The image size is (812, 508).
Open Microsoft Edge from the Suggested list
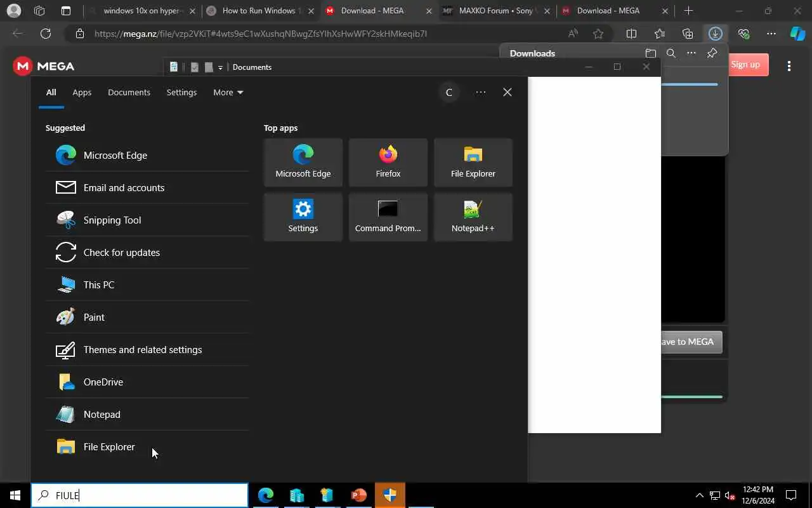click(x=147, y=155)
